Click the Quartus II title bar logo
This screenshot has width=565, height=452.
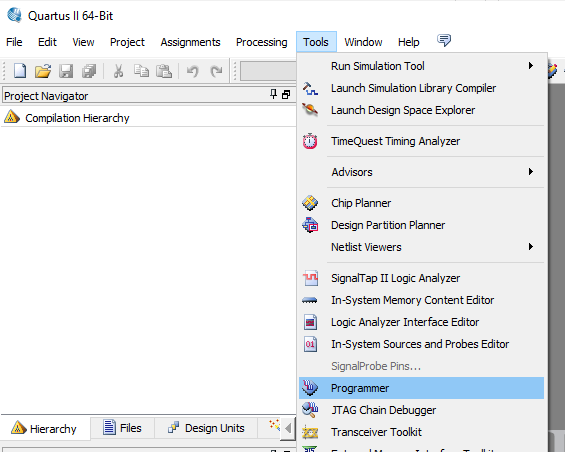[14, 15]
